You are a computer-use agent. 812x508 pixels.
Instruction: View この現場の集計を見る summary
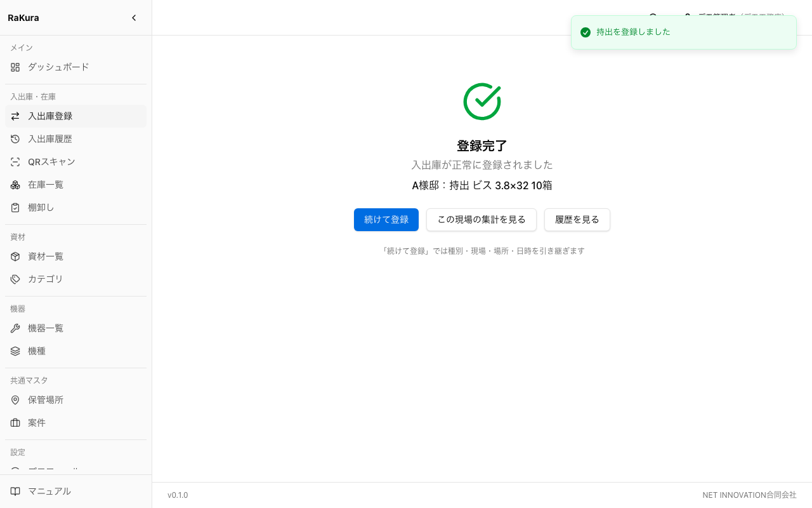click(481, 220)
